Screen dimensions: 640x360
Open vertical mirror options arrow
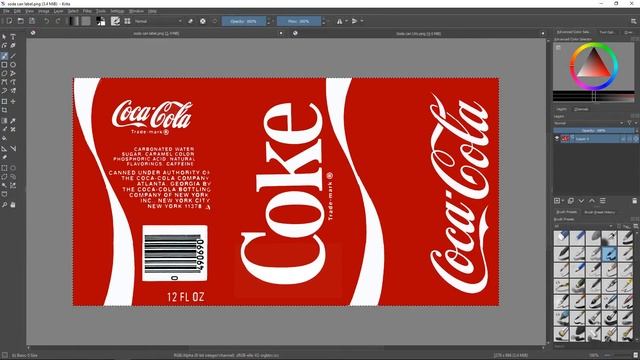pos(362,21)
